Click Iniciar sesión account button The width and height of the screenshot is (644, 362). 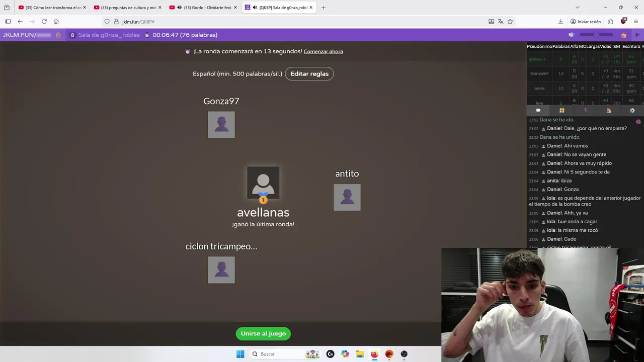pos(586,22)
